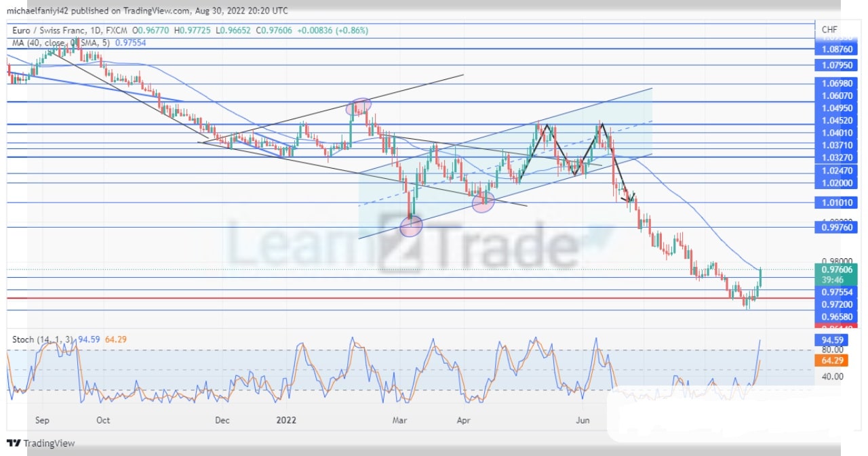Click the CHF currency label
The width and height of the screenshot is (868, 456).
point(829,30)
